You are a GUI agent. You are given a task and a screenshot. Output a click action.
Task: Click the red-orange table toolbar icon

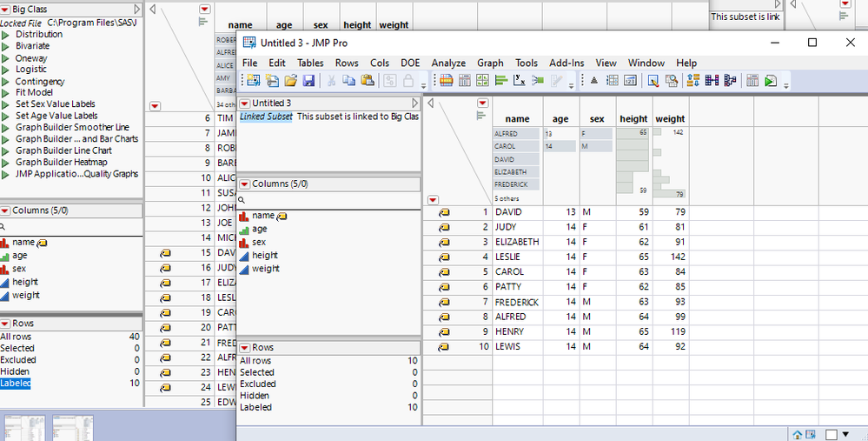[x=447, y=81]
